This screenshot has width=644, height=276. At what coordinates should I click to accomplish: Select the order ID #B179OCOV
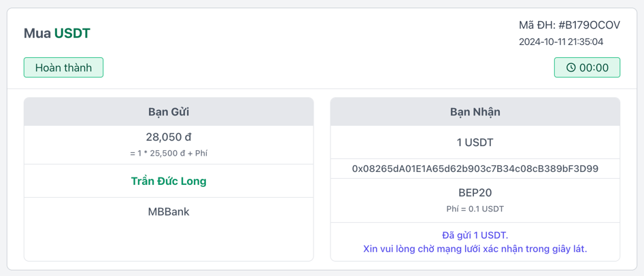coord(589,25)
